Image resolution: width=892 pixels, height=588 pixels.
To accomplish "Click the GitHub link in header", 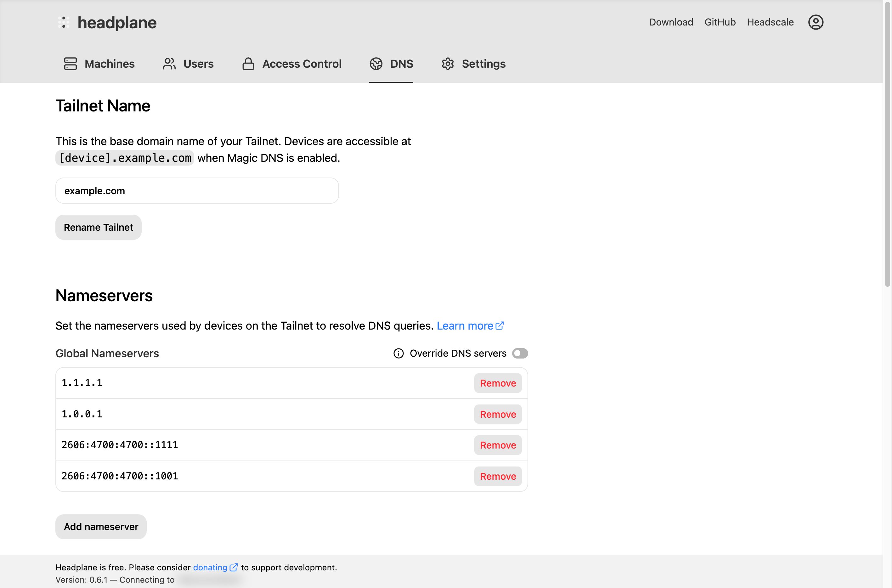I will tap(720, 22).
